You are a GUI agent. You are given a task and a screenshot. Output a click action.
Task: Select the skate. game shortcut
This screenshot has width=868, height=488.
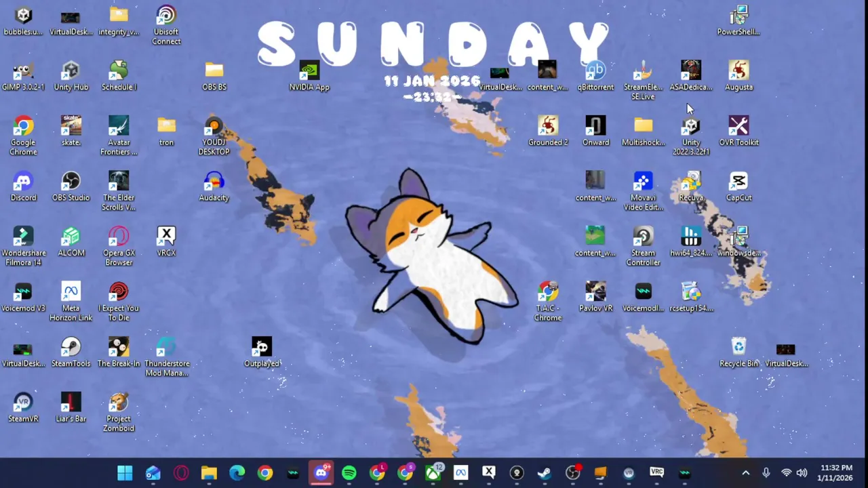click(71, 131)
